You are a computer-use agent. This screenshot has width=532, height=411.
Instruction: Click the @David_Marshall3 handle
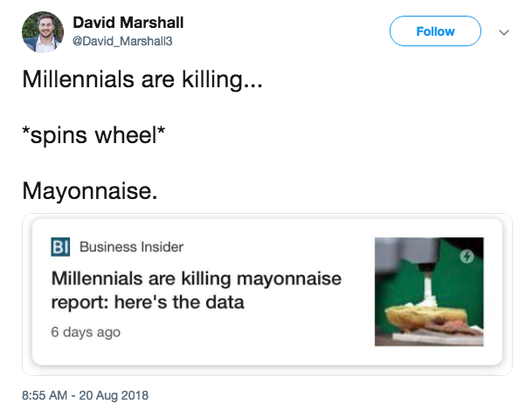pos(122,40)
